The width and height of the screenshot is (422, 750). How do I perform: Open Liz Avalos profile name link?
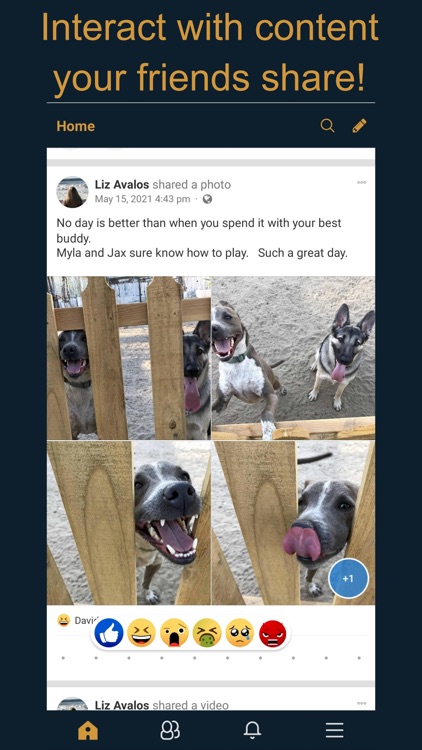[122, 185]
